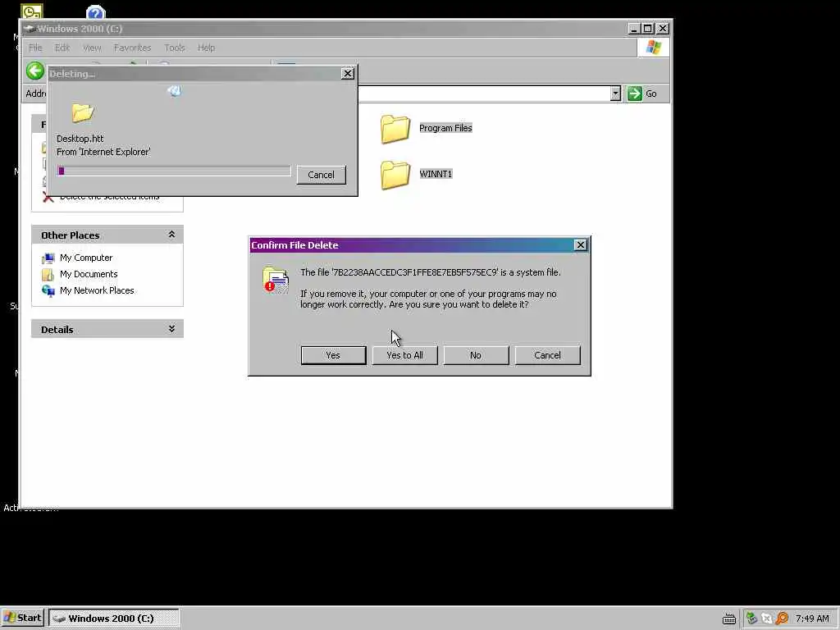
Task: Click the desktop icon at top left
Action: pyautogui.click(x=32, y=11)
